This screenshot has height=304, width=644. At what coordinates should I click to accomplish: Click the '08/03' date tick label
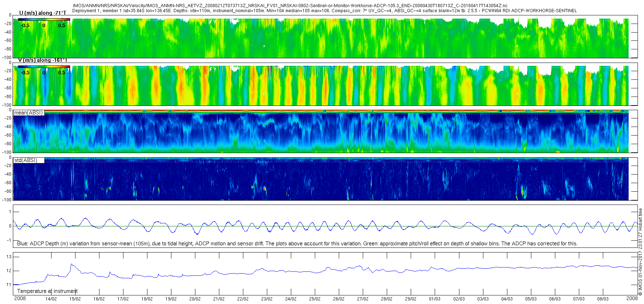[603, 299]
